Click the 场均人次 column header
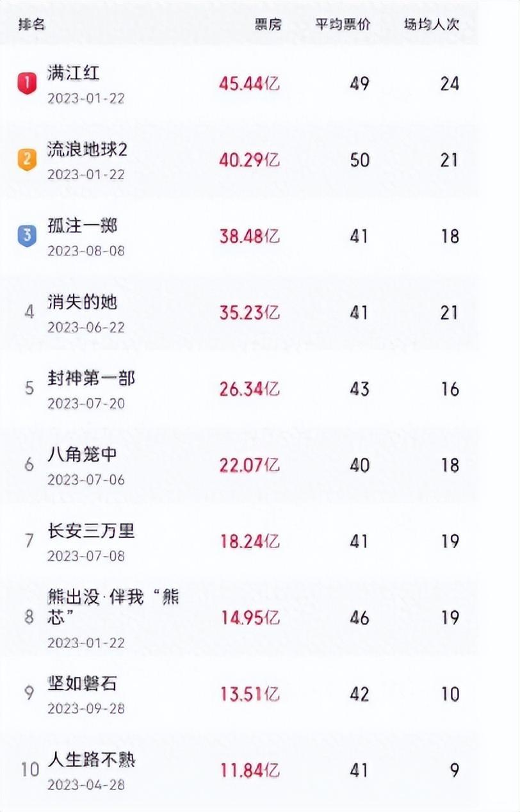Screen dimensions: 520x812 pyautogui.click(x=432, y=25)
